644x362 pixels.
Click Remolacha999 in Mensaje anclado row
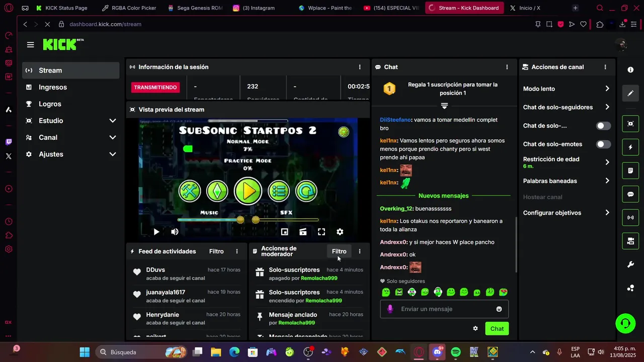click(x=296, y=323)
